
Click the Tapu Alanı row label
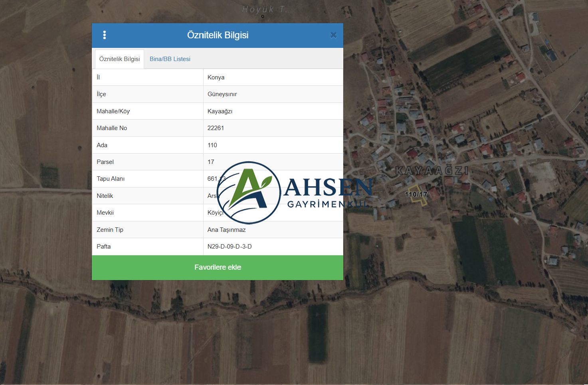(x=111, y=179)
